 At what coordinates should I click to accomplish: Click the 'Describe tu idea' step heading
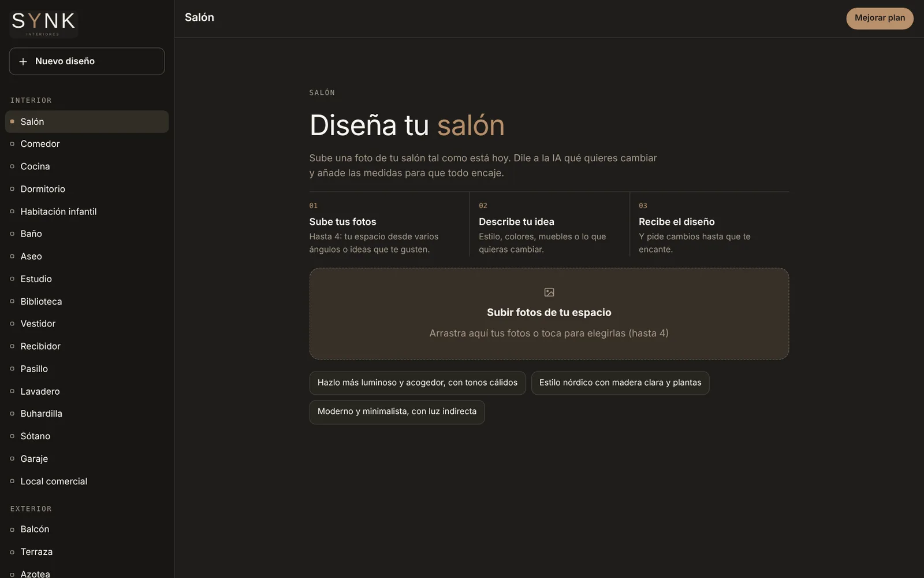pos(516,222)
